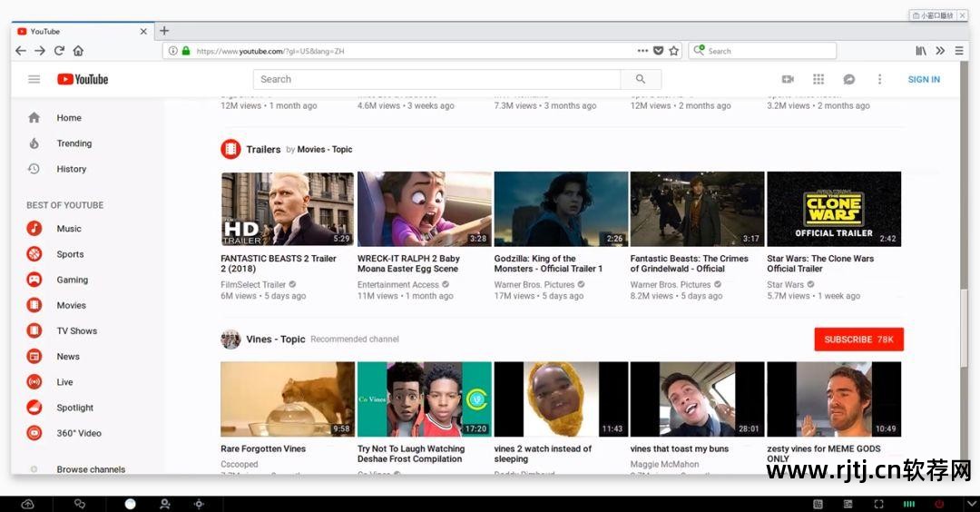Open the Star Wars Clone Wars trailer thumbnail
The height and width of the screenshot is (512, 980).
834,209
